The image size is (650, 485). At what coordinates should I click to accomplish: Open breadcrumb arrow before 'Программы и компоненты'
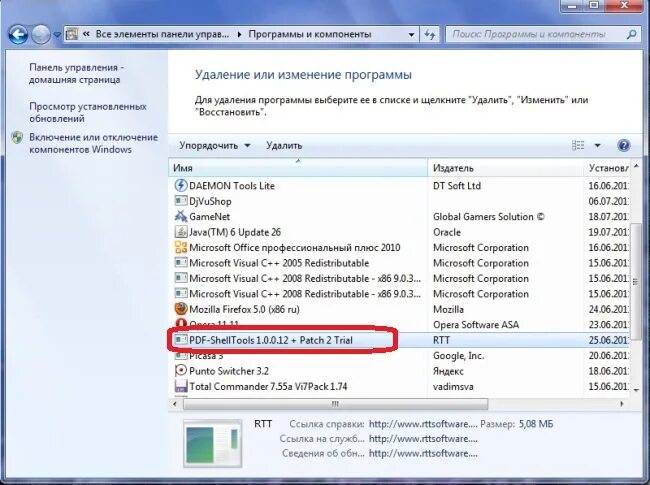(239, 34)
